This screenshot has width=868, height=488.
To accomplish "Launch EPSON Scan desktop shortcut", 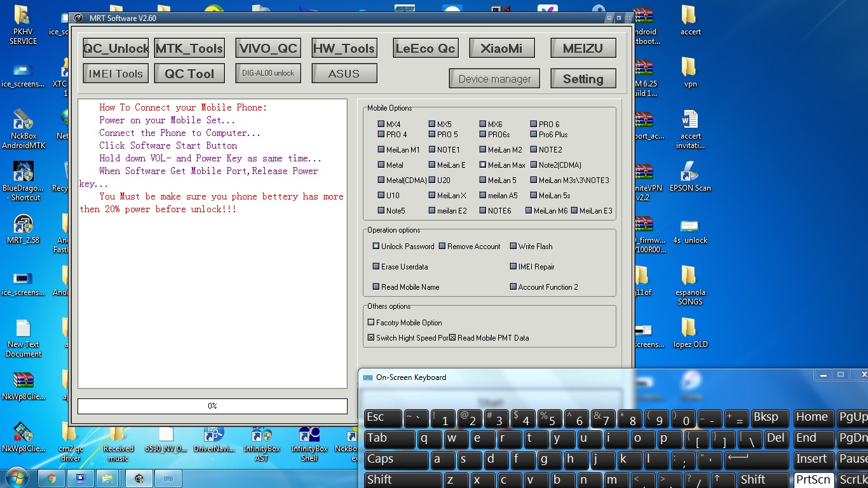I will click(x=690, y=177).
